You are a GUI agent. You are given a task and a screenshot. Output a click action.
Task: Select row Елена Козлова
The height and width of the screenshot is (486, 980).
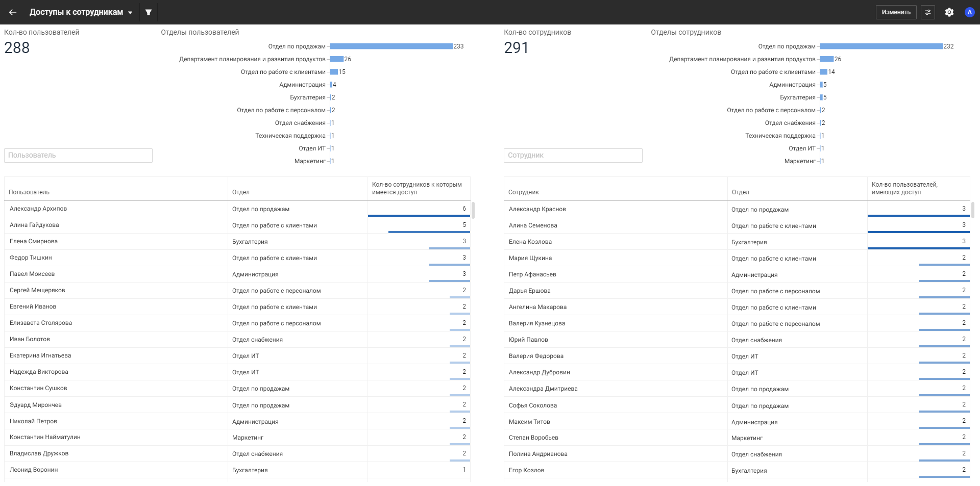pyautogui.click(x=737, y=242)
